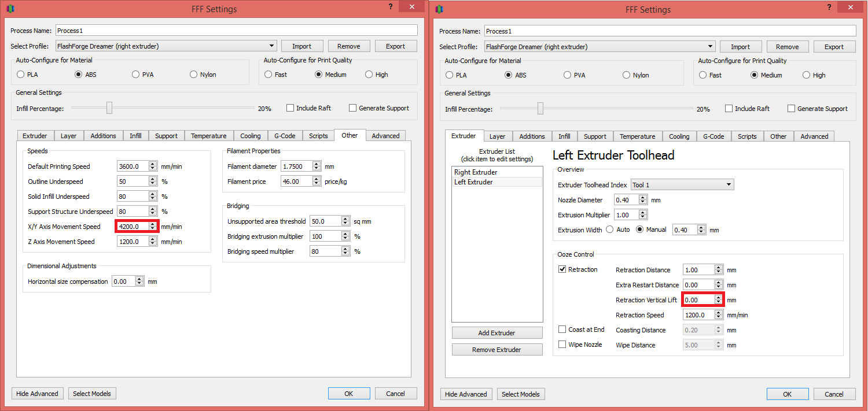
Task: Click stepper of Bridging speed multiplier
Action: pyautogui.click(x=345, y=251)
